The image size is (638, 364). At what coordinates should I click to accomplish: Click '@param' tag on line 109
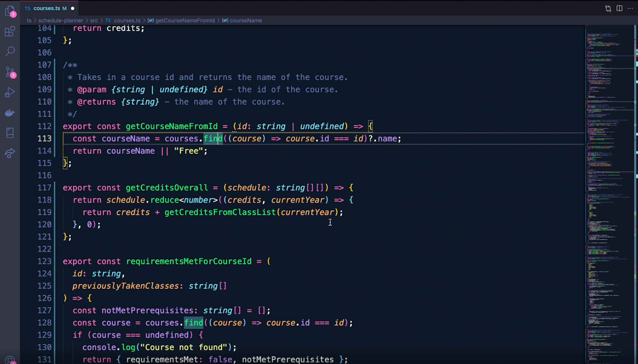pos(92,90)
